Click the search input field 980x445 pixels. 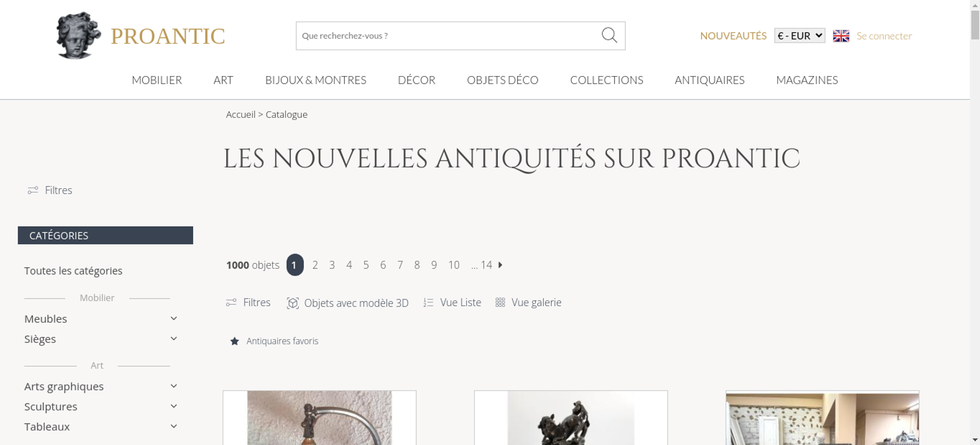pyautogui.click(x=448, y=36)
